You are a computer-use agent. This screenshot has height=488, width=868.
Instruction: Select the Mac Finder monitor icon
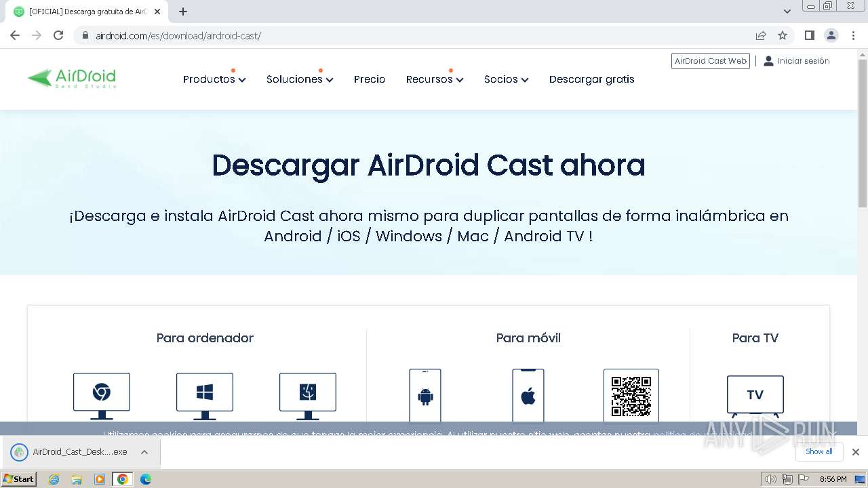click(x=308, y=396)
